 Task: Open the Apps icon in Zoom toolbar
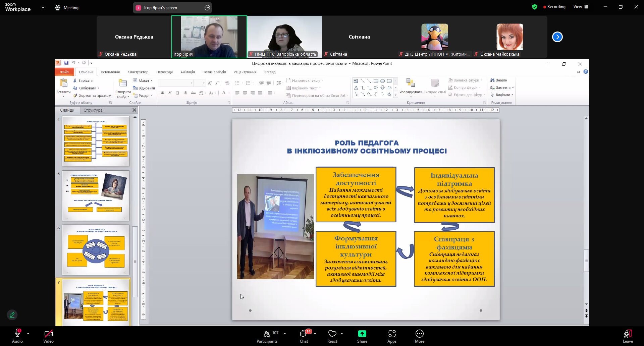(392, 334)
